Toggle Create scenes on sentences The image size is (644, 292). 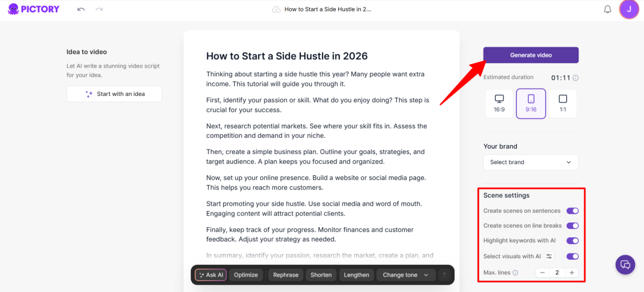pyautogui.click(x=572, y=211)
